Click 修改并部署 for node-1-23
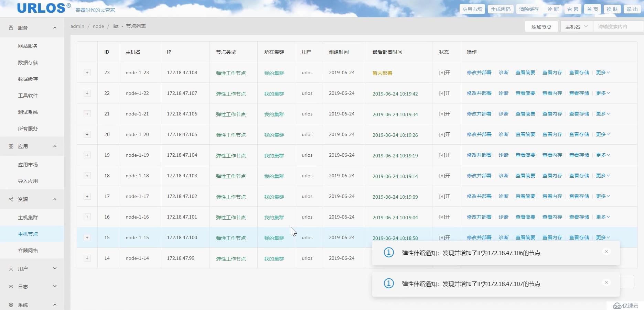This screenshot has height=310, width=644. 479,73
